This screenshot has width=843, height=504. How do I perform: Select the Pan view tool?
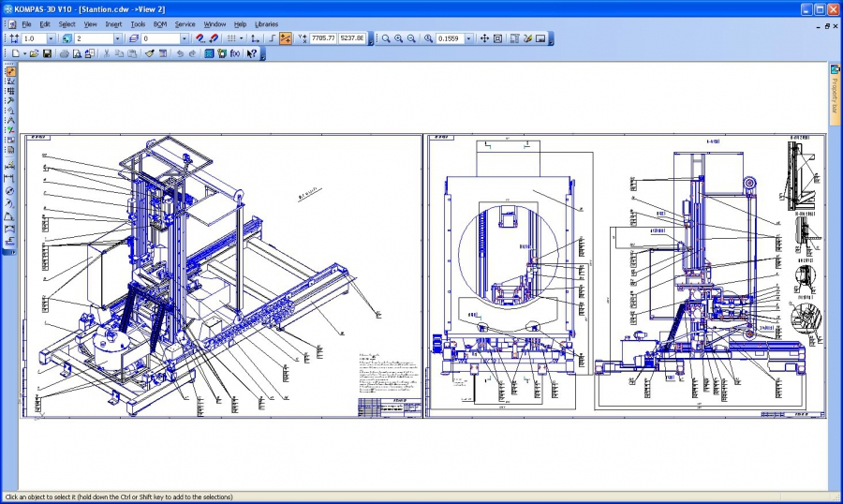tap(484, 38)
